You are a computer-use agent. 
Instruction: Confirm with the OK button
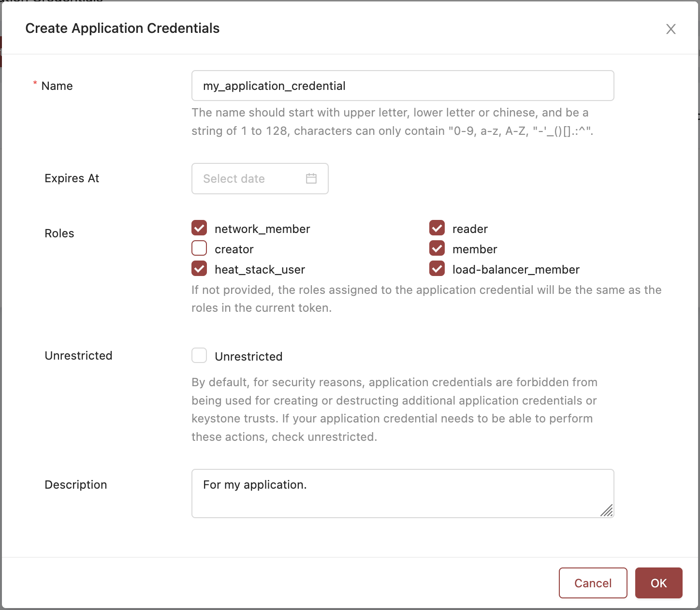point(659,583)
